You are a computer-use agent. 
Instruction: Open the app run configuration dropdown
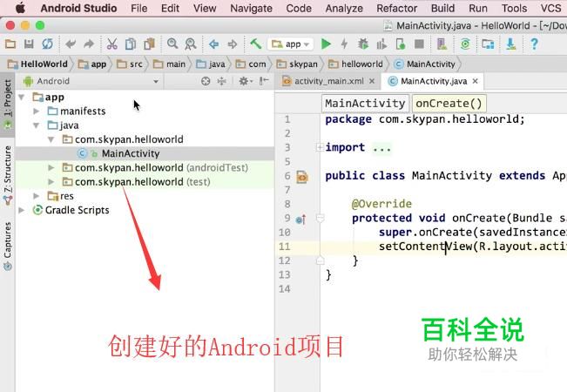coord(290,44)
